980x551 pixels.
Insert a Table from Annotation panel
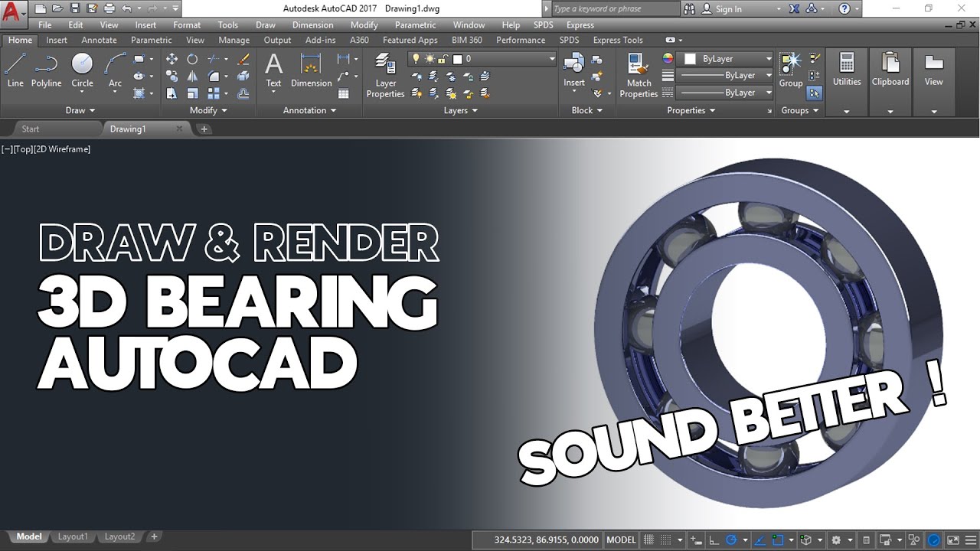[x=344, y=93]
